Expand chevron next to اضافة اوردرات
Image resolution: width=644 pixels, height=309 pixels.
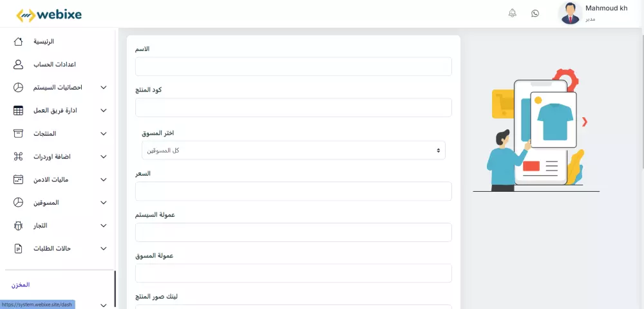104,156
